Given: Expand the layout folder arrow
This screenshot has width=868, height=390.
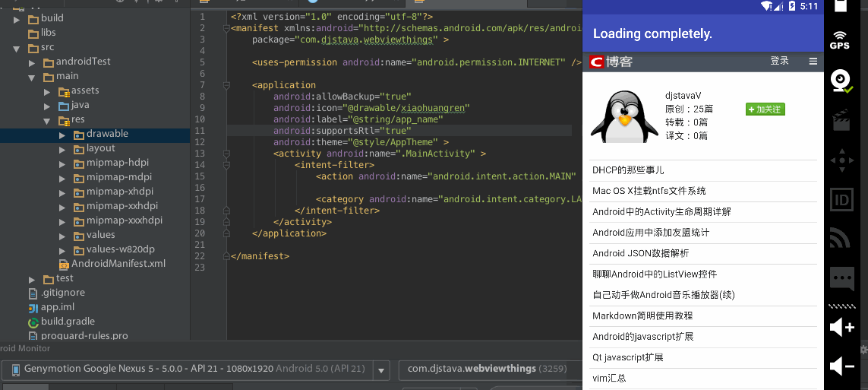Looking at the screenshot, I should [62, 149].
